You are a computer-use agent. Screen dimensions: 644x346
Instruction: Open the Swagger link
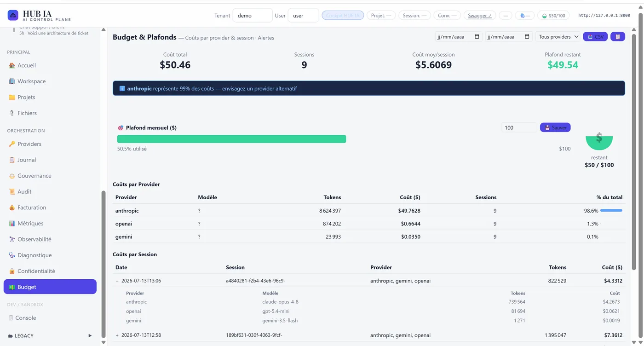tap(480, 16)
